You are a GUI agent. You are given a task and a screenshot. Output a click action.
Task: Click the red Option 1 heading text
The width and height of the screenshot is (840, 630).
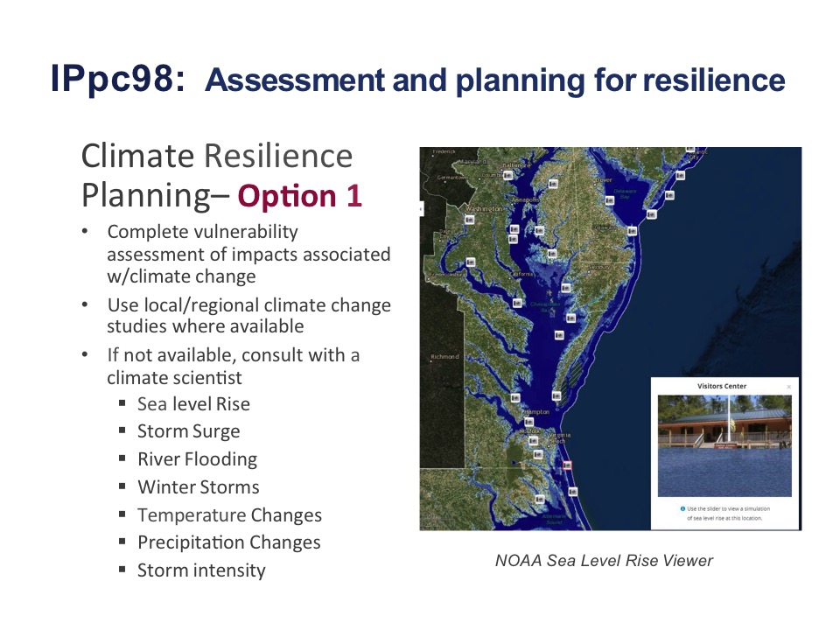click(x=299, y=196)
